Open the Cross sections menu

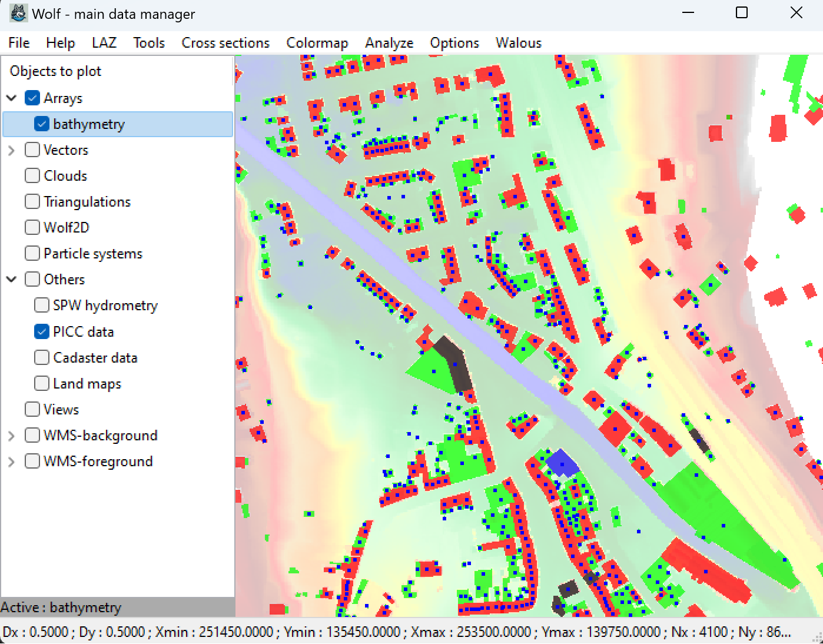coord(225,43)
